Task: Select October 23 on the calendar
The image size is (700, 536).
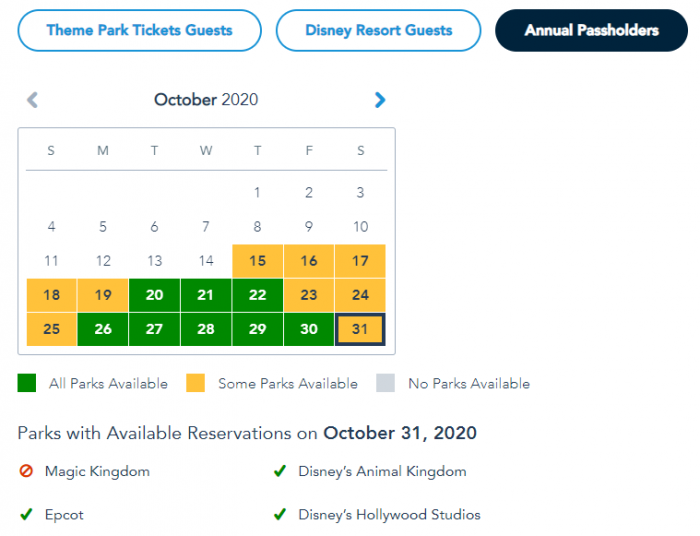Action: coord(309,295)
